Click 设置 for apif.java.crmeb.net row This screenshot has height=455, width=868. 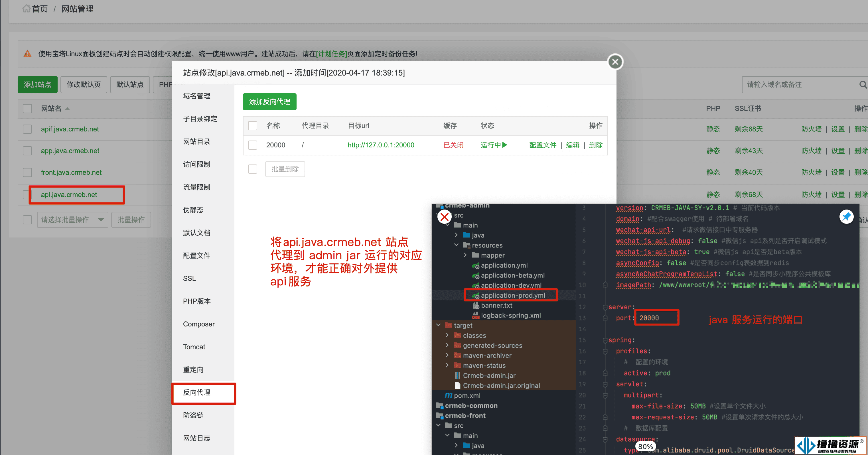pos(838,129)
